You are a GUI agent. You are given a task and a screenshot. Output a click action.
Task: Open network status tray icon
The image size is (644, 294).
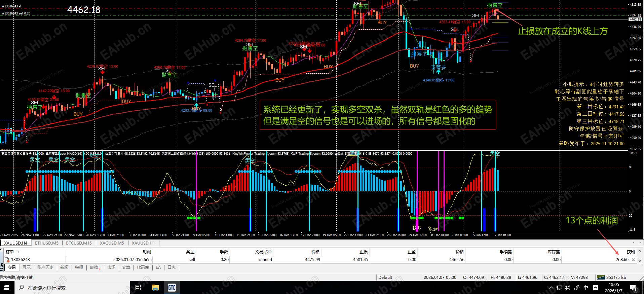559,288
